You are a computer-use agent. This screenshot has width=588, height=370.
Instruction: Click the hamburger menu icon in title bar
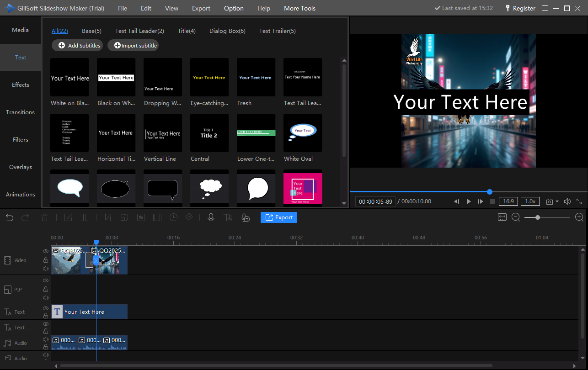click(x=545, y=8)
